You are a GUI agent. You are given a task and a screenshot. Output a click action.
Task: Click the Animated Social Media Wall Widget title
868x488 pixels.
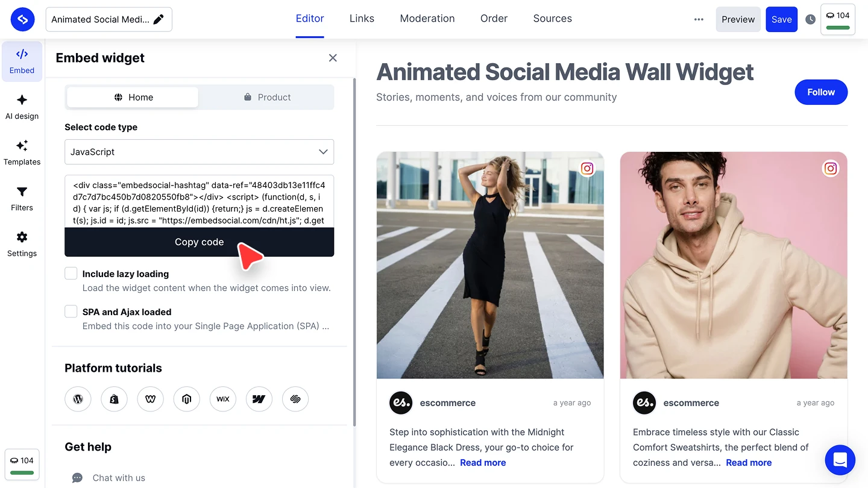[565, 72]
